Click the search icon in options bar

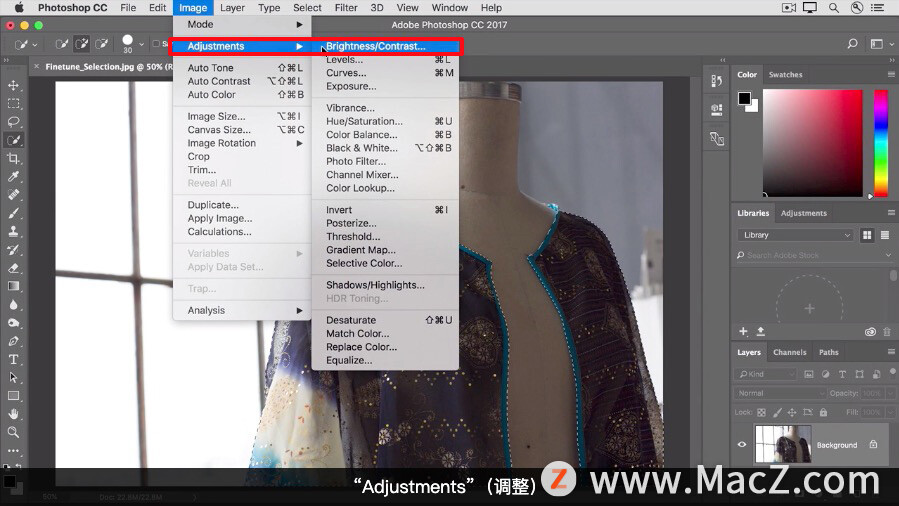click(x=853, y=44)
